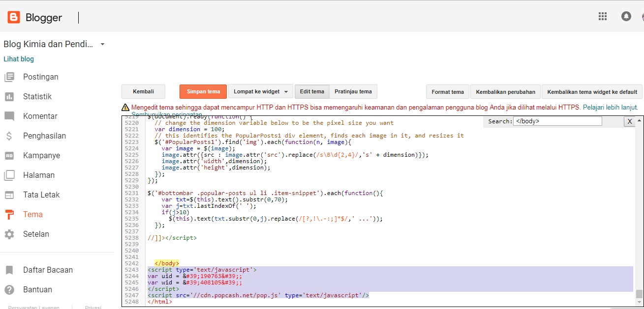Click the Blogger logo icon
The width and height of the screenshot is (644, 309).
[14, 18]
